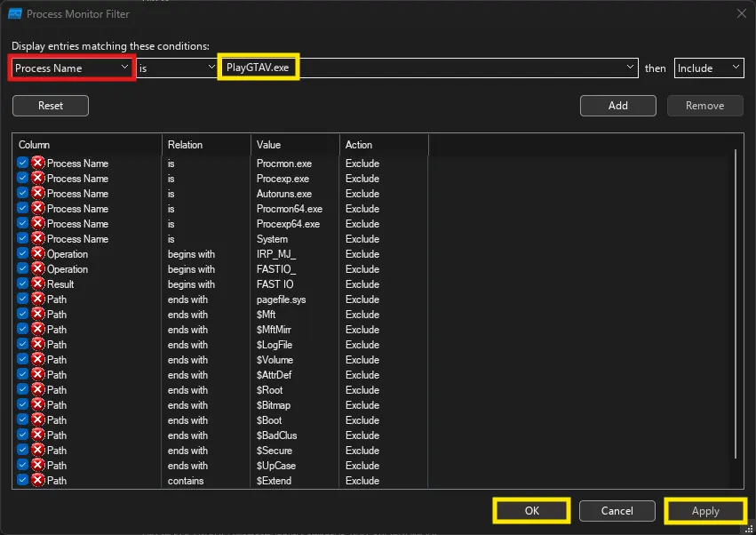Uncheck the pagefile.sys path filter
The width and height of the screenshot is (756, 535).
pos(22,298)
